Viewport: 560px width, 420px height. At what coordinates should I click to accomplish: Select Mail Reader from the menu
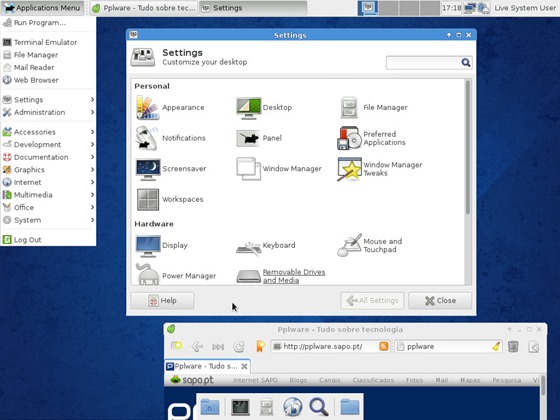point(48,68)
